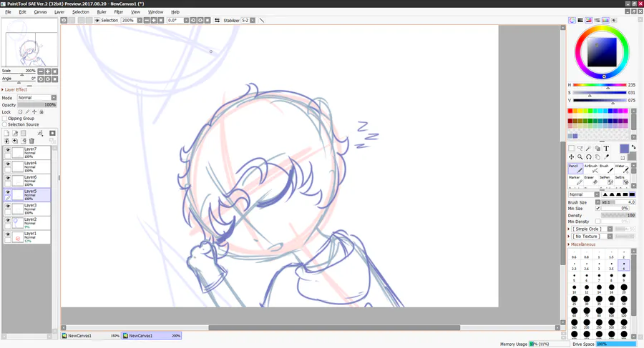Select the Move tool
Screen dimensions: 644x348
click(x=571, y=156)
